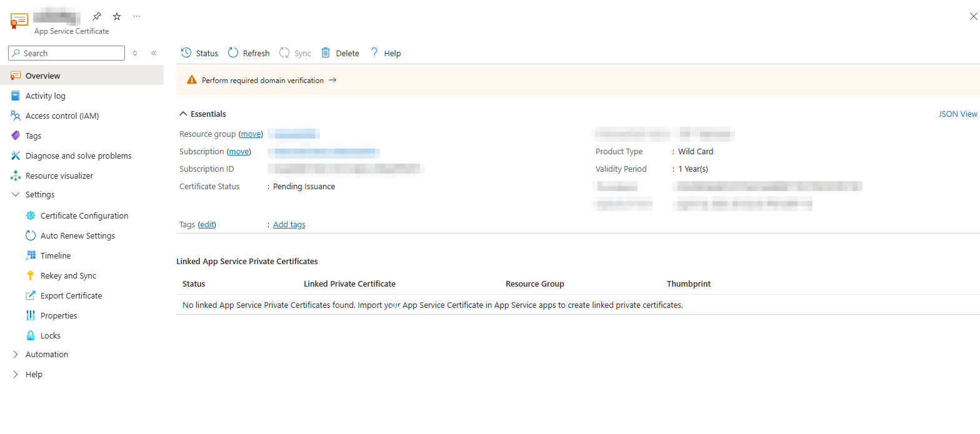Click the Timeline grid icon
Image resolution: width=980 pixels, height=434 pixels.
(x=31, y=255)
